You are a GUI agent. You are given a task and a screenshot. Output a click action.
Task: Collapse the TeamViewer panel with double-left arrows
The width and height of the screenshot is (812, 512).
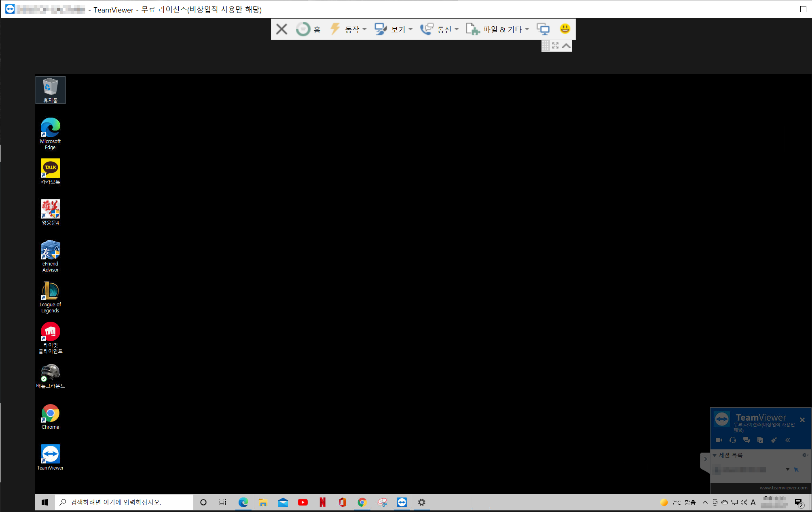[x=788, y=440]
